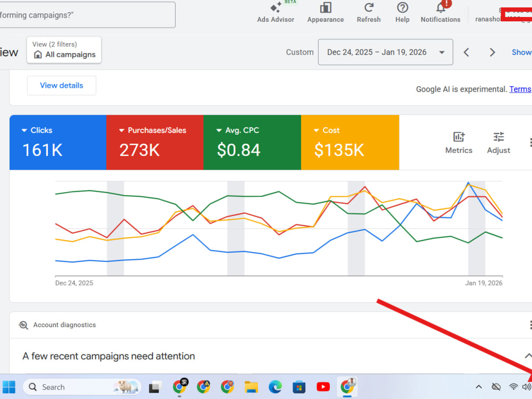Change the Avg. CPC metric dropdown
This screenshot has height=399, width=532.
click(x=238, y=130)
